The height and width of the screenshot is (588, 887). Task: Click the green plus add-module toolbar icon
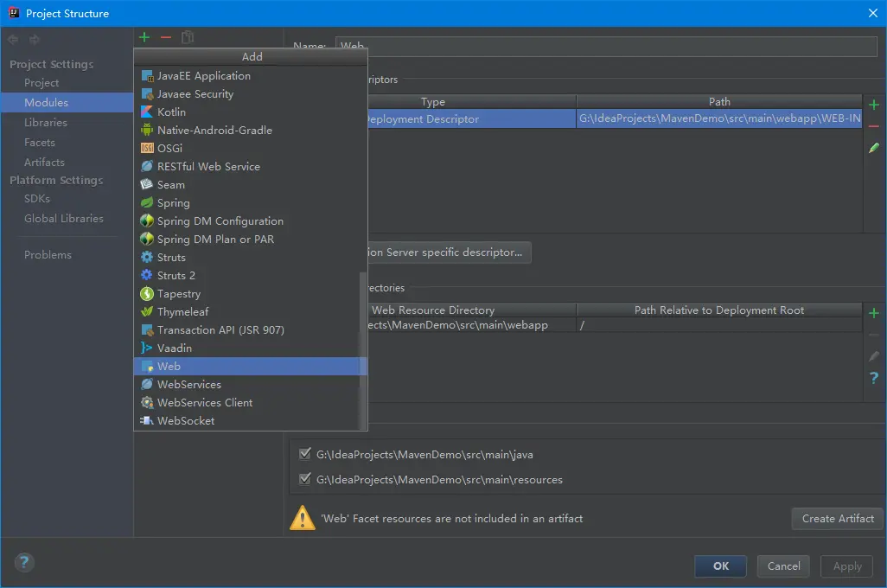pyautogui.click(x=144, y=37)
